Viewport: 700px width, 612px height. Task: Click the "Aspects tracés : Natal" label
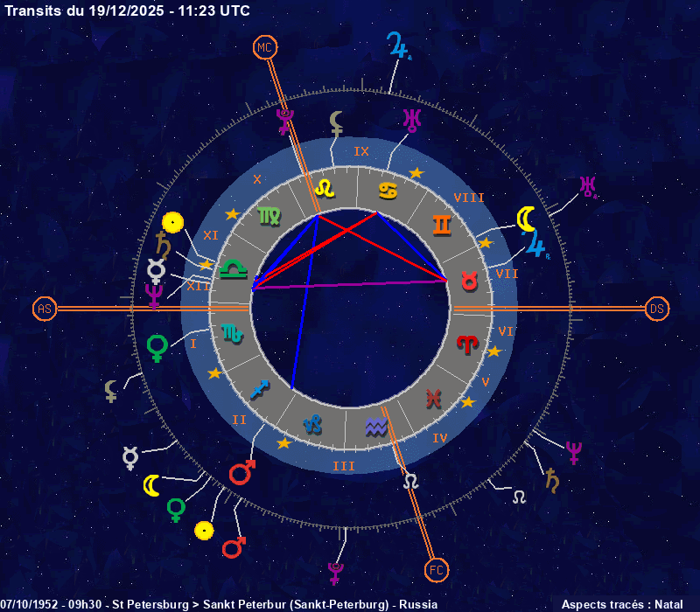(x=621, y=604)
